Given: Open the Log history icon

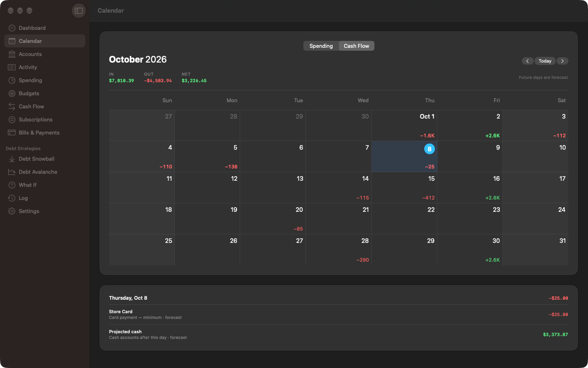Looking at the screenshot, I should click(x=12, y=198).
